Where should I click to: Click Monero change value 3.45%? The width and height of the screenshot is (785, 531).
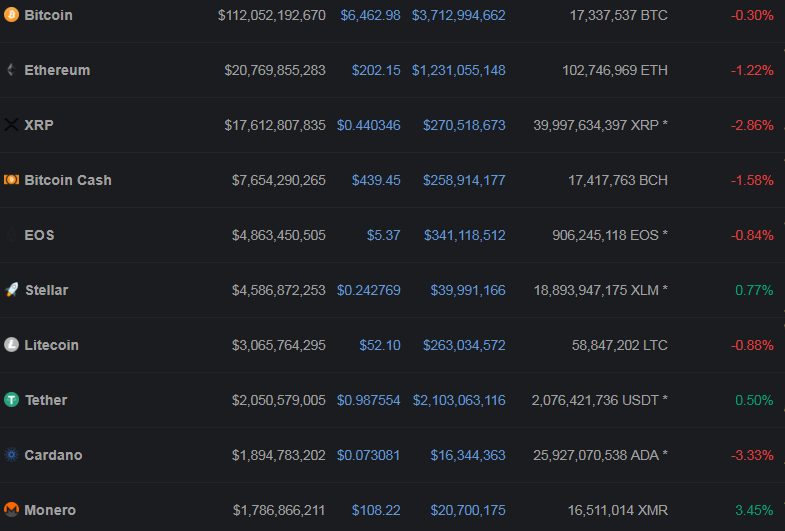[x=754, y=511]
